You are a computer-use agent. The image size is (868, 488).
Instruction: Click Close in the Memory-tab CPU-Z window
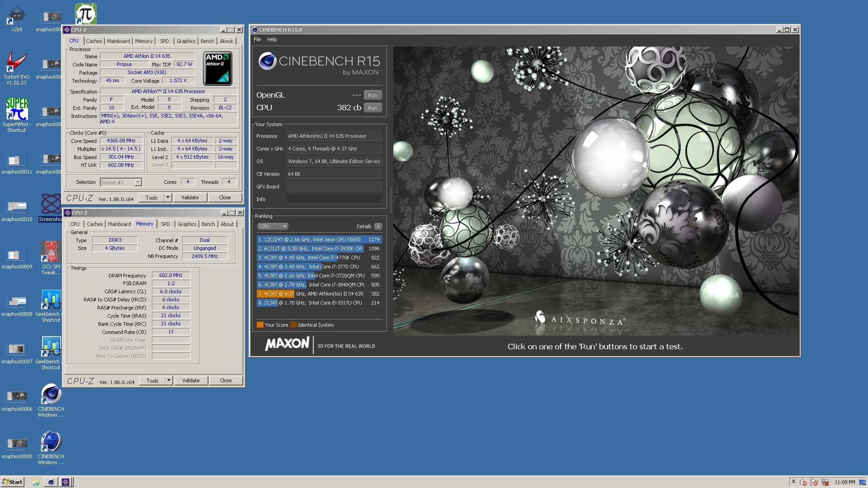(226, 380)
